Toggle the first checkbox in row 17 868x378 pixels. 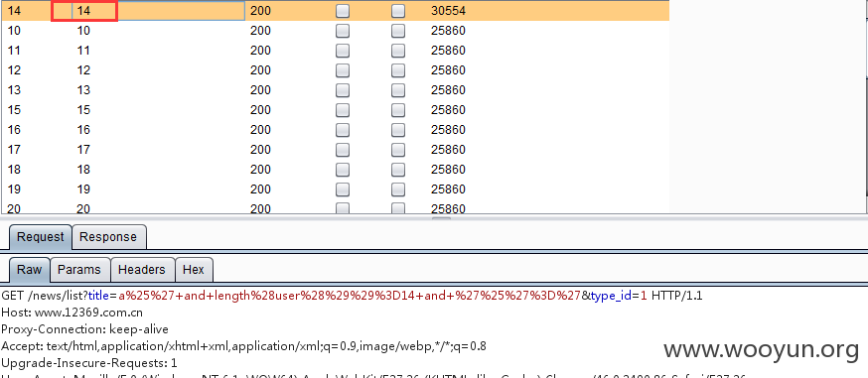(x=343, y=150)
